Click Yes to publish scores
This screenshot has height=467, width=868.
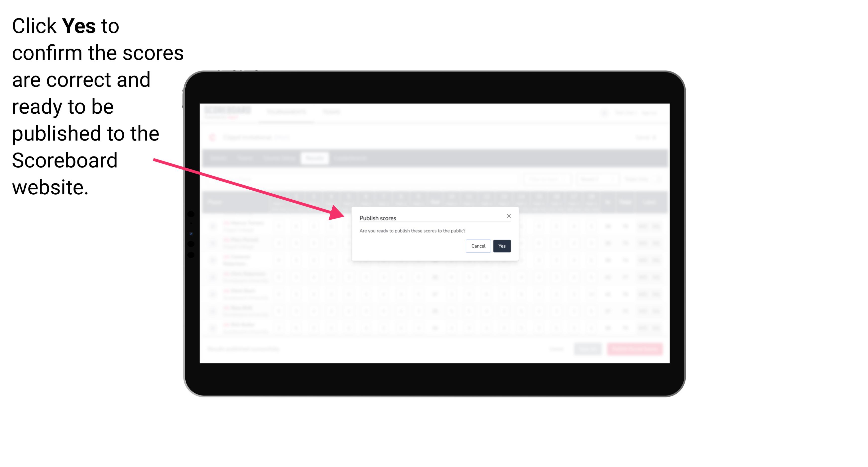coord(501,245)
